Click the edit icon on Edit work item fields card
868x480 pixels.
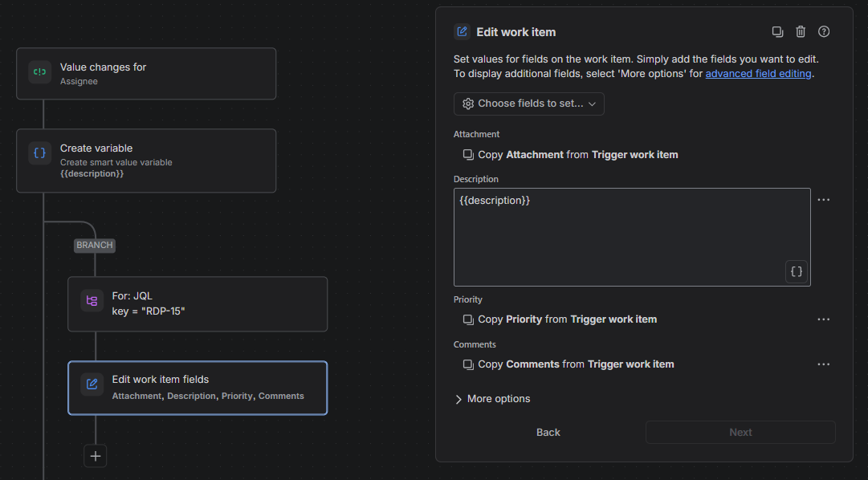click(x=92, y=384)
